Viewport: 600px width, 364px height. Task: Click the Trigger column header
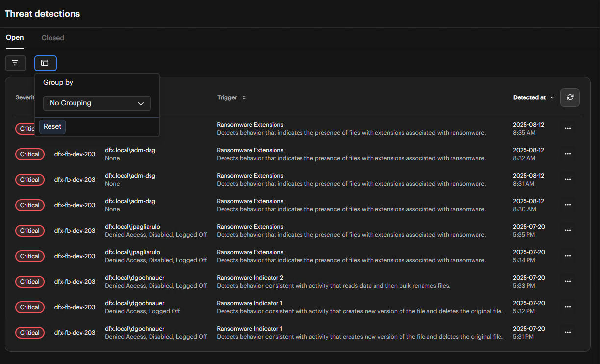pos(227,97)
